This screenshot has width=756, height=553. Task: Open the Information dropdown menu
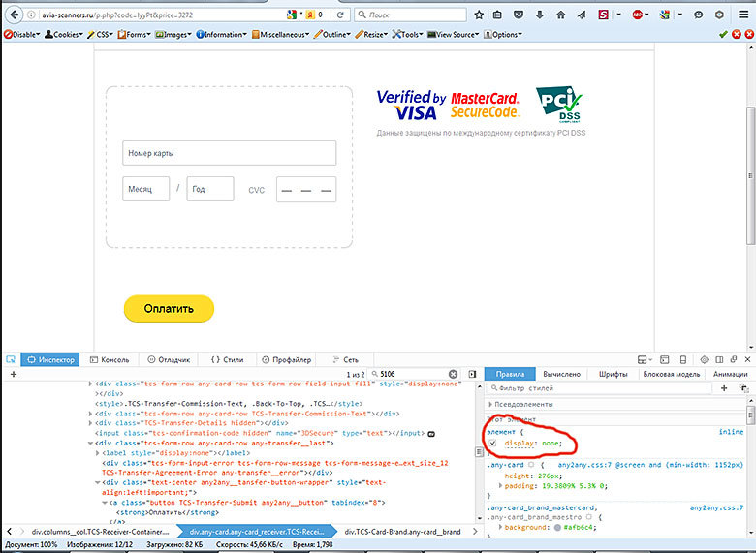[x=221, y=34]
